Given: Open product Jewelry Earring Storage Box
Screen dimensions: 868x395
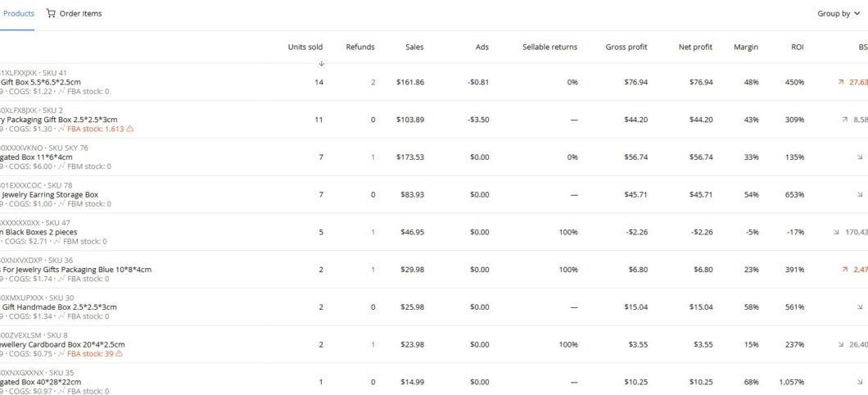Looking at the screenshot, I should coord(51,195).
